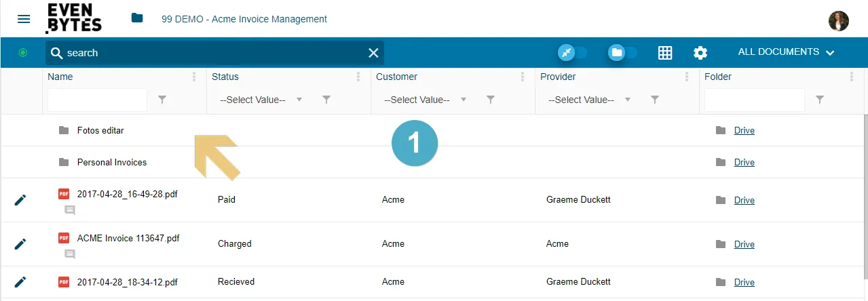The height and width of the screenshot is (301, 868).
Task: Edit ACME Invoice 113647.pdf with the pencil
Action: (20, 243)
